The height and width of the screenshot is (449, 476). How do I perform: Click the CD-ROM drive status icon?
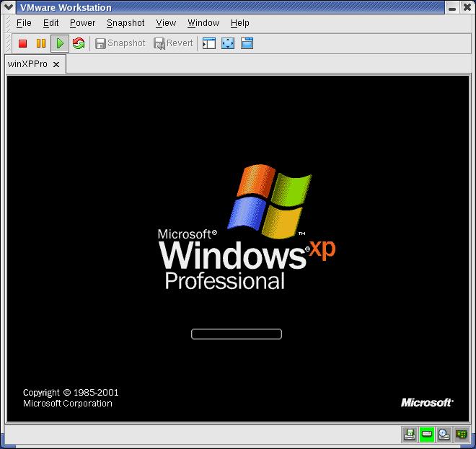444,434
